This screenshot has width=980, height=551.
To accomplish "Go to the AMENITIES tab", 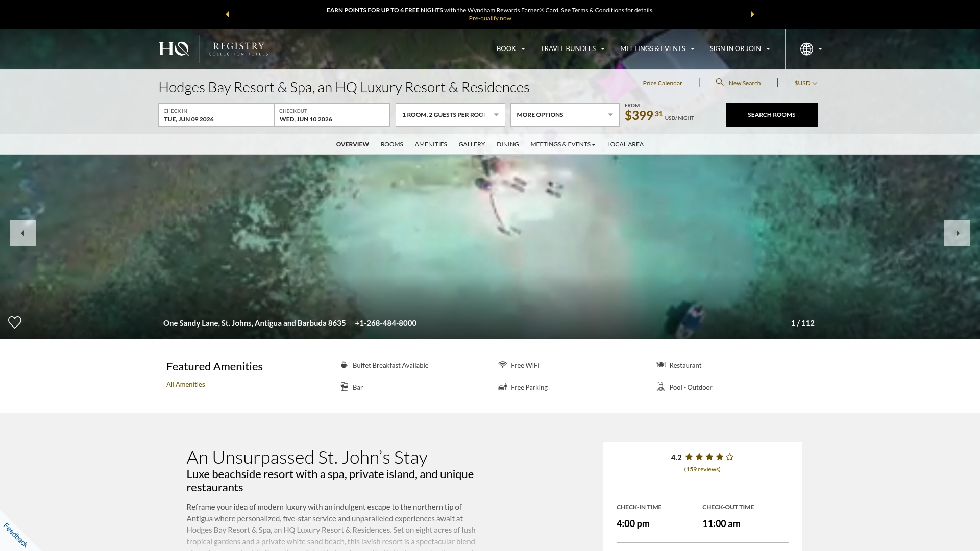I will point(431,144).
